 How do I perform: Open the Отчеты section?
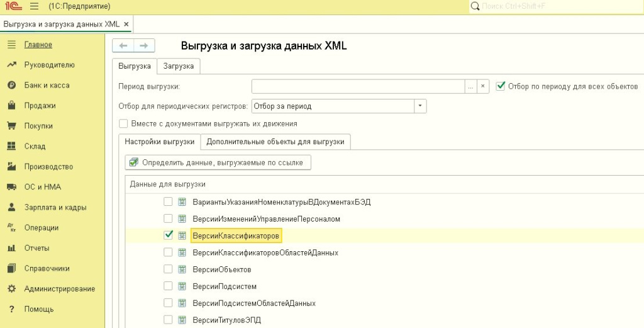pos(36,248)
